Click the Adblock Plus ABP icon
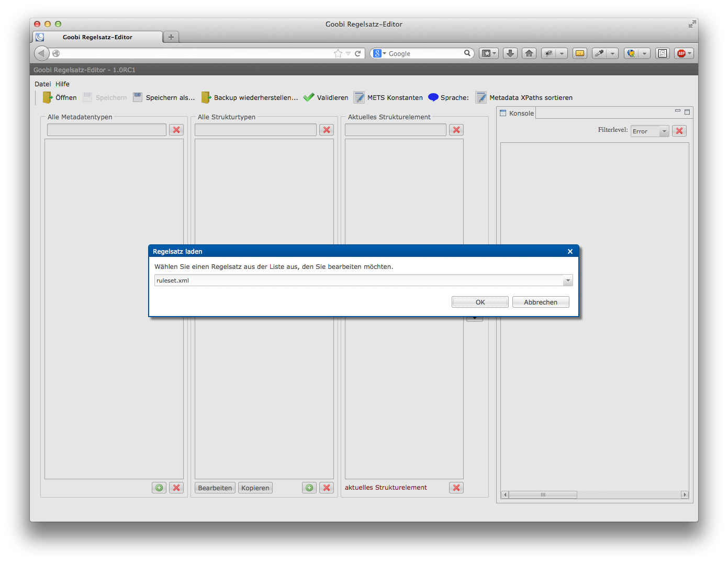This screenshot has height=563, width=728. (x=681, y=53)
